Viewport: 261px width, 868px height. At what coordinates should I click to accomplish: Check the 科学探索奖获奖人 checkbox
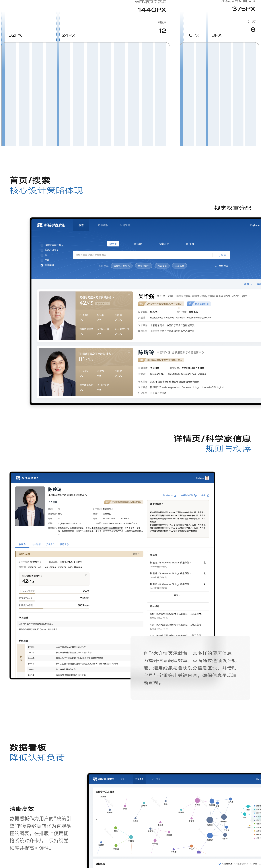pos(42,245)
